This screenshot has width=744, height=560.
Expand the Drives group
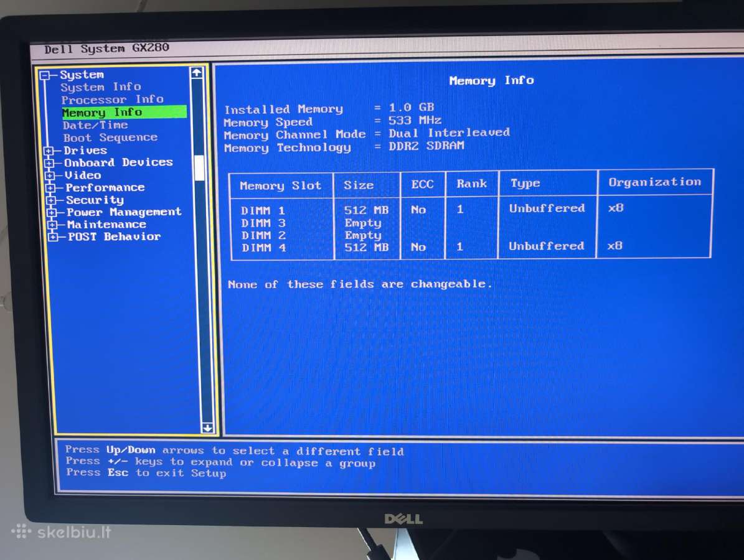49,151
